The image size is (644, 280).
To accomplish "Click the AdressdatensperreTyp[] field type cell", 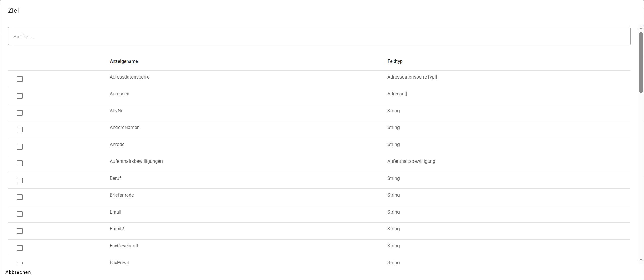I will (x=412, y=77).
